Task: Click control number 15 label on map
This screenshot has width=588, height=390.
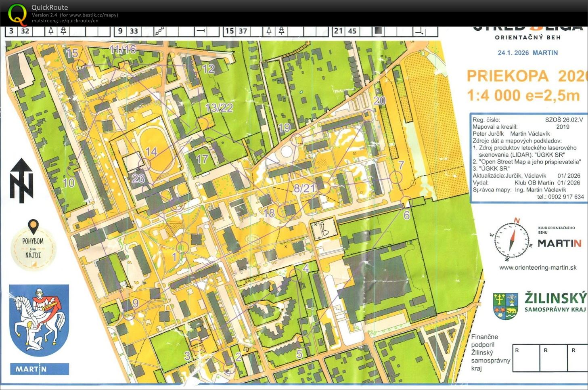Action: [71, 53]
